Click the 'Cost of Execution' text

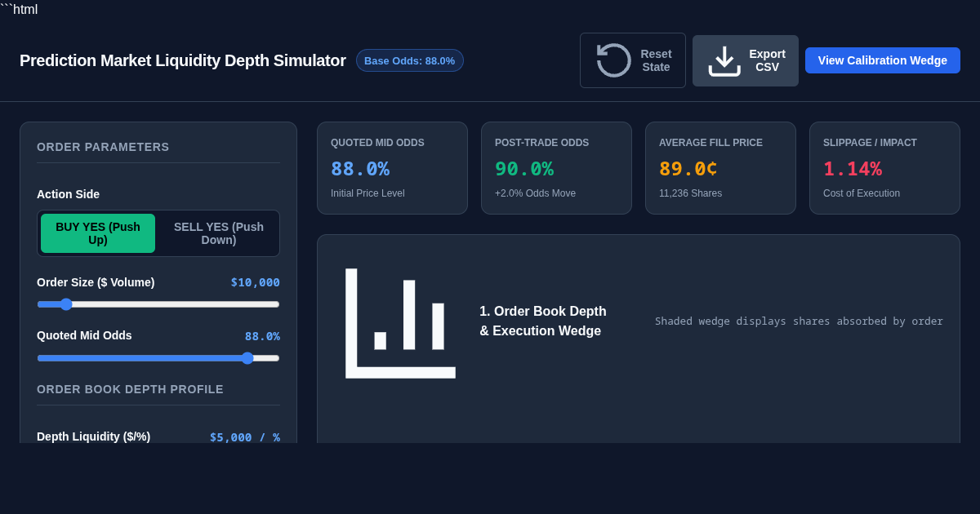(862, 193)
